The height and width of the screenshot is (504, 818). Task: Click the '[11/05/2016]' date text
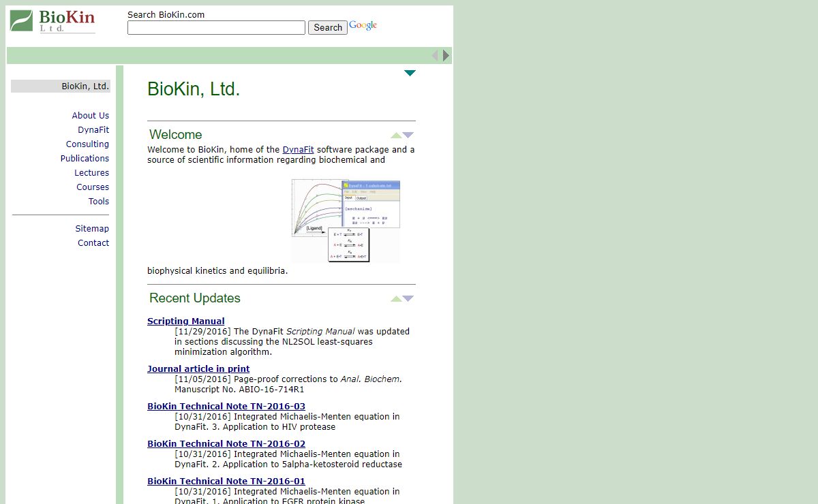[202, 379]
